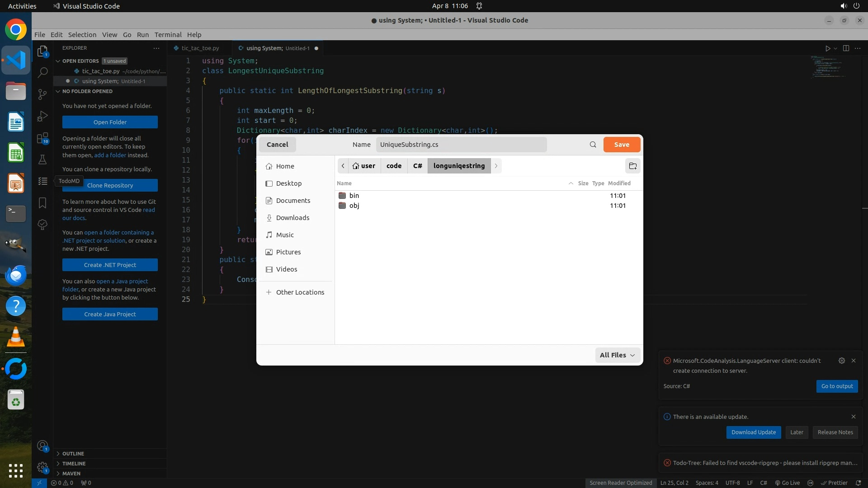This screenshot has height=488, width=868.
Task: Open the All Files filter dropdown
Action: [x=617, y=355]
